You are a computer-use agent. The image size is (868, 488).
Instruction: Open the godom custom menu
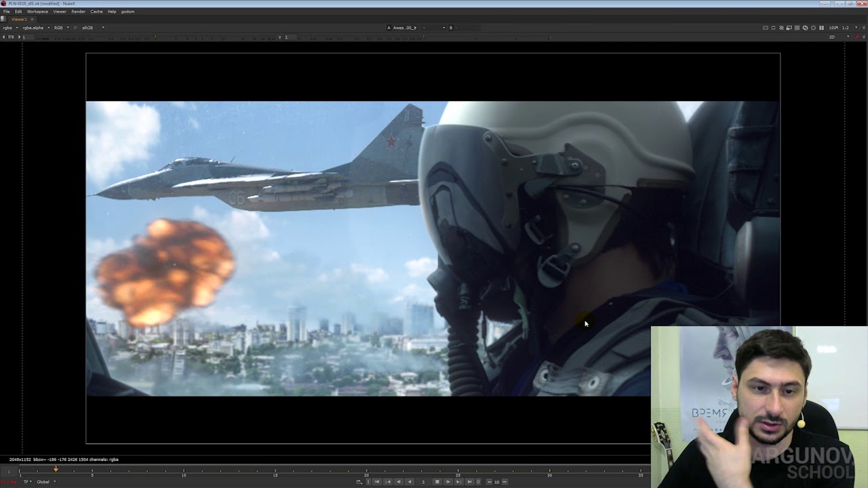127,12
